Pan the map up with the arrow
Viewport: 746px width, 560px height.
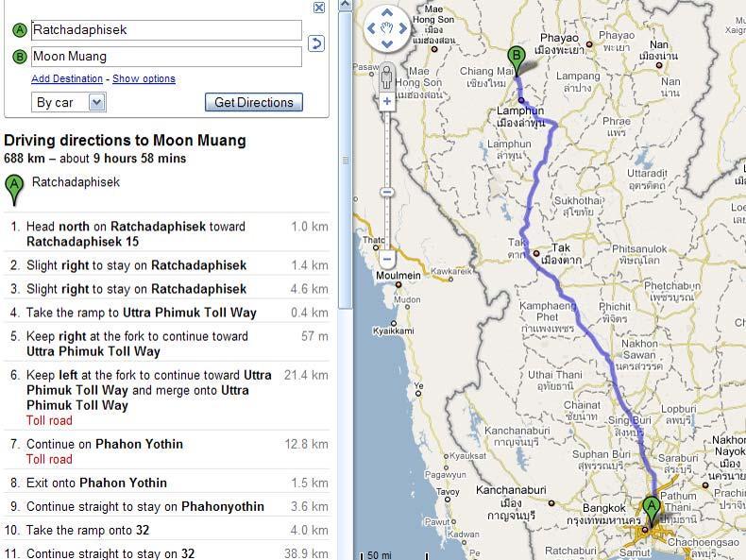[x=387, y=13]
